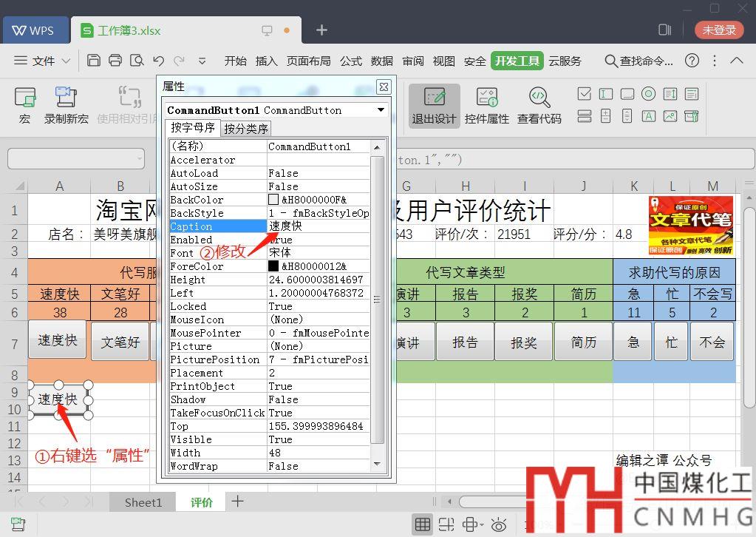The image size is (756, 537).
Task: Open the Sheet1 worksheet tab
Action: click(x=143, y=502)
